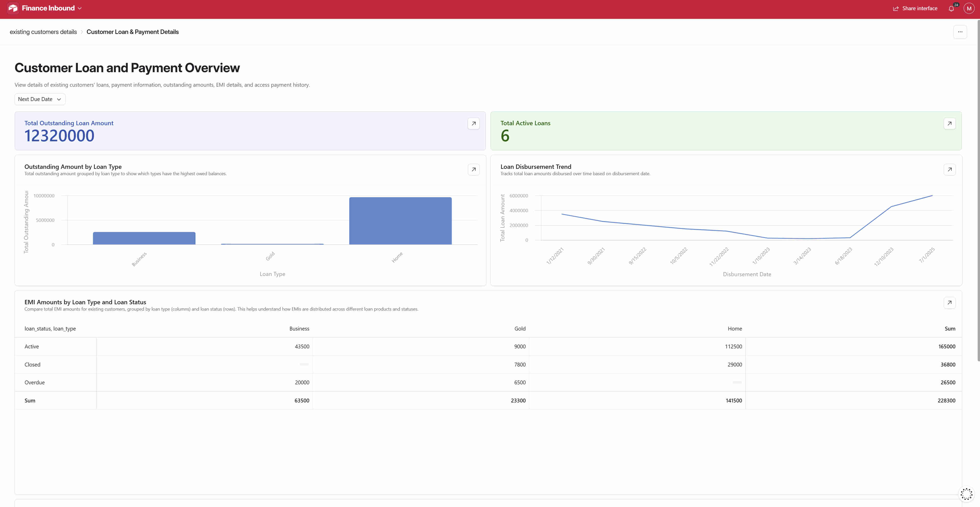Click Closed row total 36800
The image size is (980, 507).
948,364
